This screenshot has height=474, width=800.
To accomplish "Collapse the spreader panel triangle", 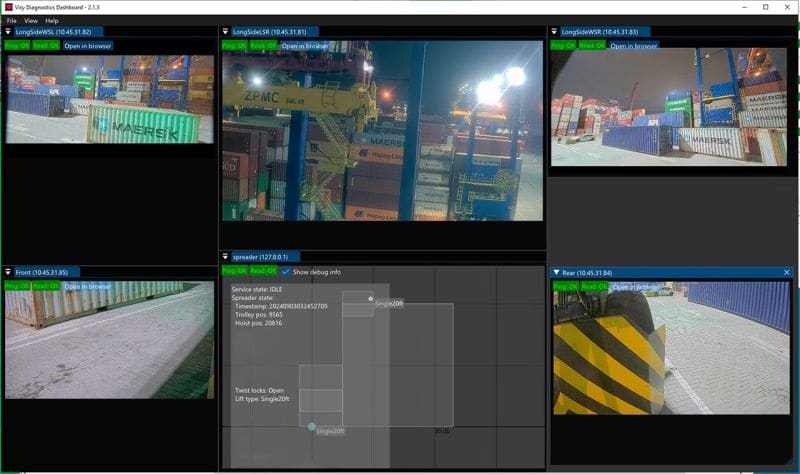I will pyautogui.click(x=225, y=257).
